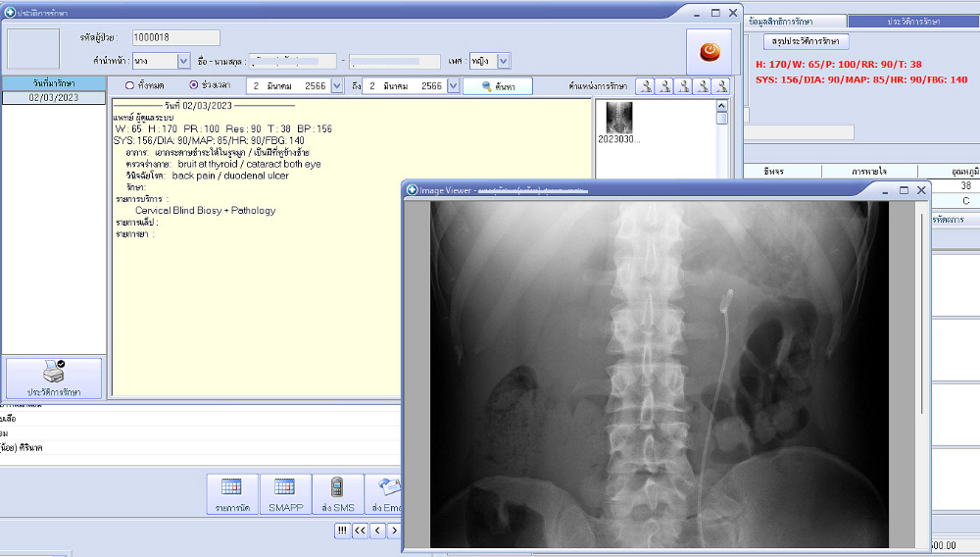Viewport: 980px width, 557px height.
Task: Print the treatment history with printer button
Action: (x=54, y=378)
